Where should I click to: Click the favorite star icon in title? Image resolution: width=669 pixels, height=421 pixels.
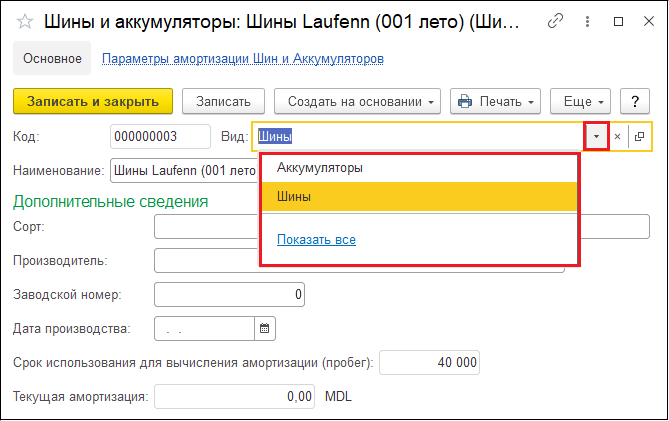click(25, 20)
